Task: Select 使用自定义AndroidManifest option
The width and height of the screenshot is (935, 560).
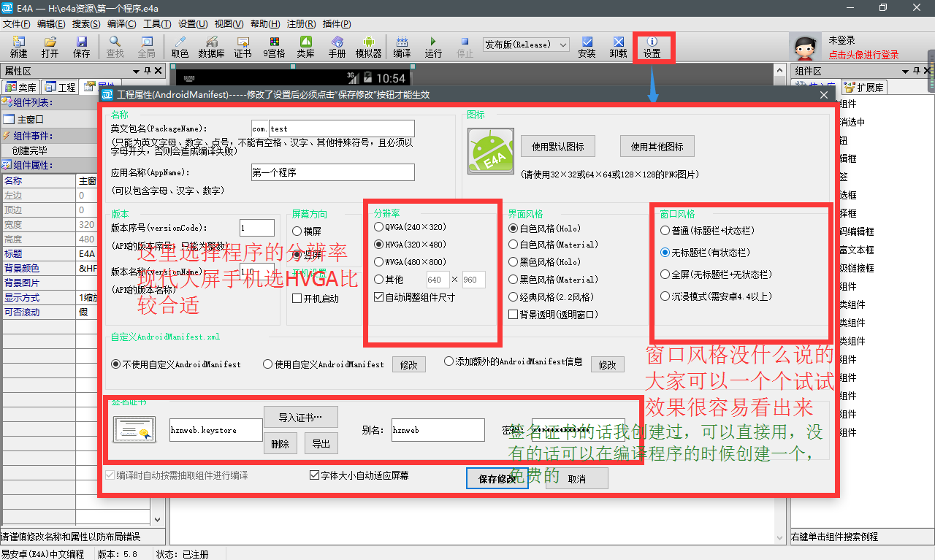Action: pyautogui.click(x=268, y=364)
